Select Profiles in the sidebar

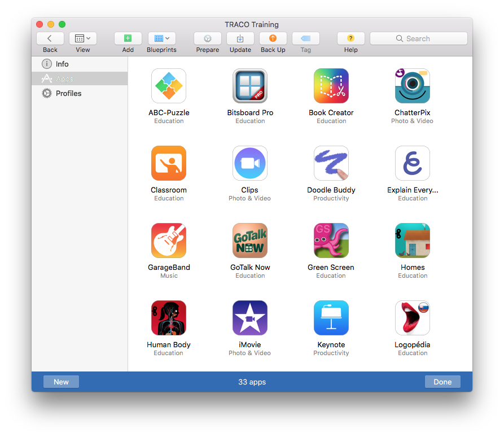coord(80,93)
